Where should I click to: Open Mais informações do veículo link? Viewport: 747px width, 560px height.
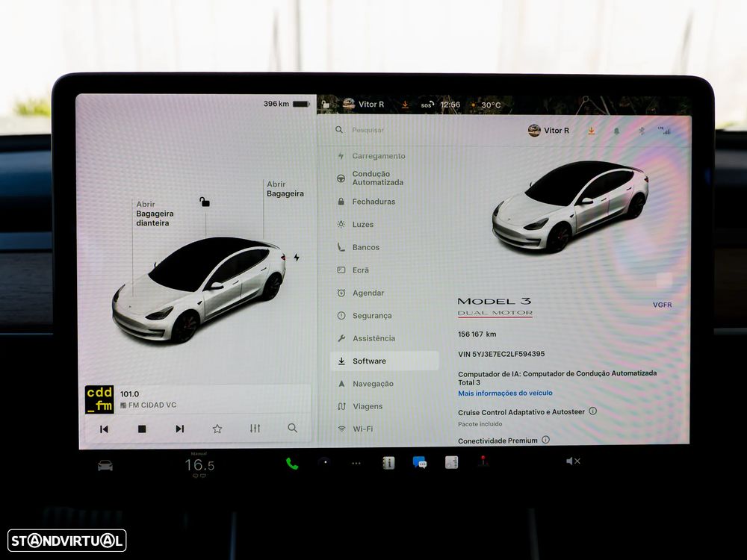coord(505,393)
